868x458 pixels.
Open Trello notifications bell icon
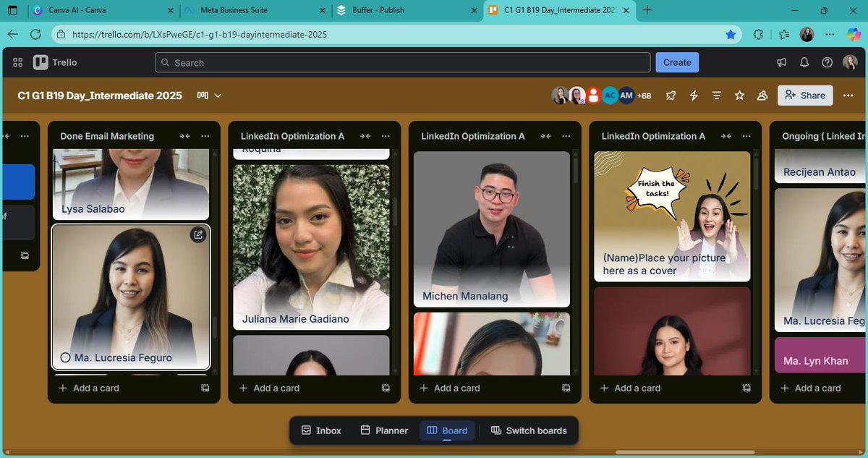tap(804, 62)
